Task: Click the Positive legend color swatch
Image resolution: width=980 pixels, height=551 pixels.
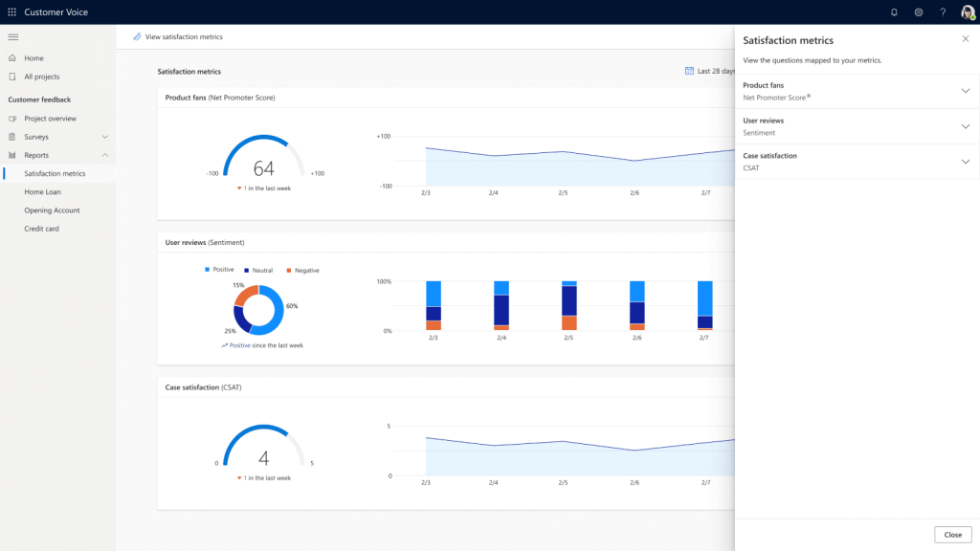Action: (208, 271)
